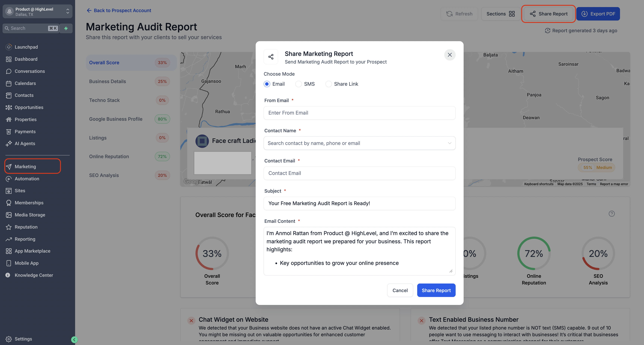Click the lightning bolt quick actions icon
This screenshot has height=345, width=644.
coord(66,28)
